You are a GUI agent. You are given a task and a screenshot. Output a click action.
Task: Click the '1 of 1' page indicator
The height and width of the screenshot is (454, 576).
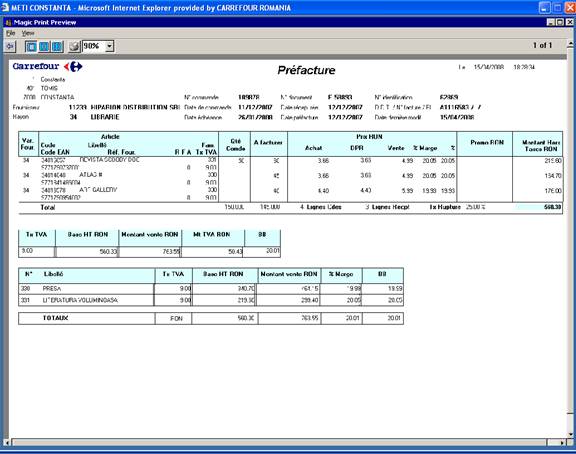pyautogui.click(x=543, y=45)
